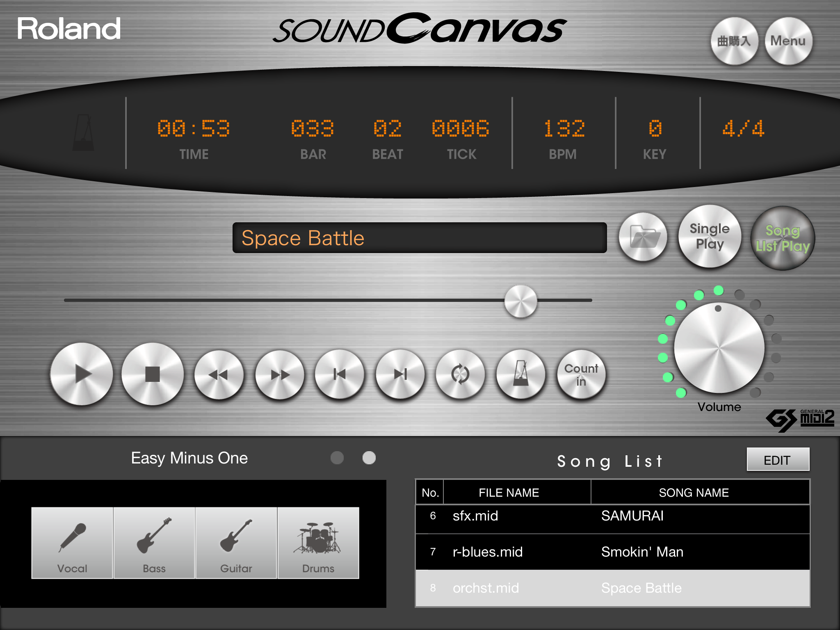Toggle the metronome round button
The image size is (840, 630).
pyautogui.click(x=521, y=374)
